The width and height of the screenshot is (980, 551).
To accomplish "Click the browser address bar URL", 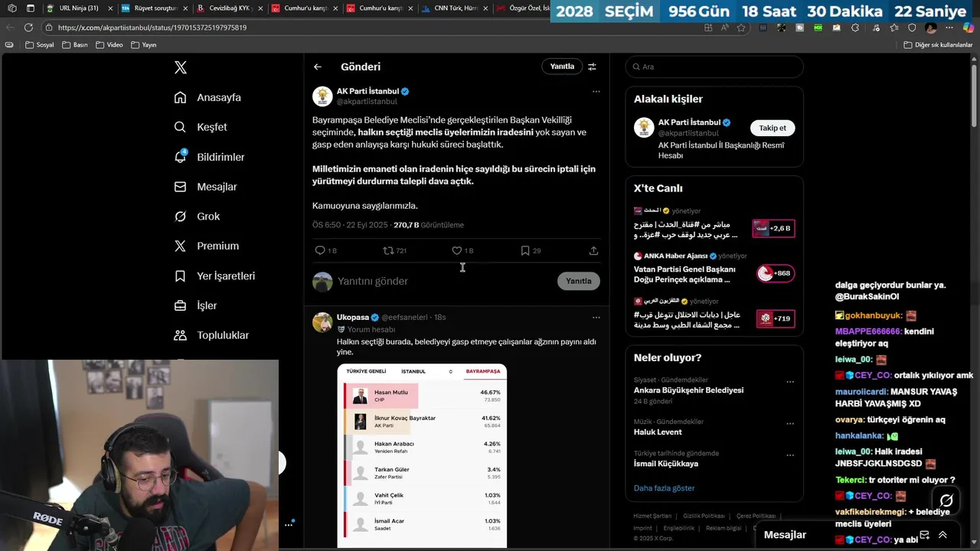I will point(152,28).
